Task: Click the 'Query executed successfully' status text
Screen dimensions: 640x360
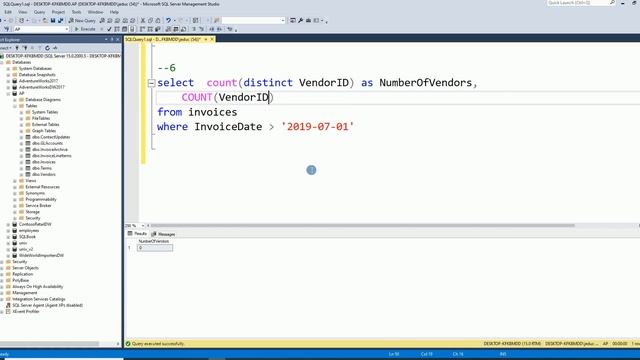Action: [158, 344]
